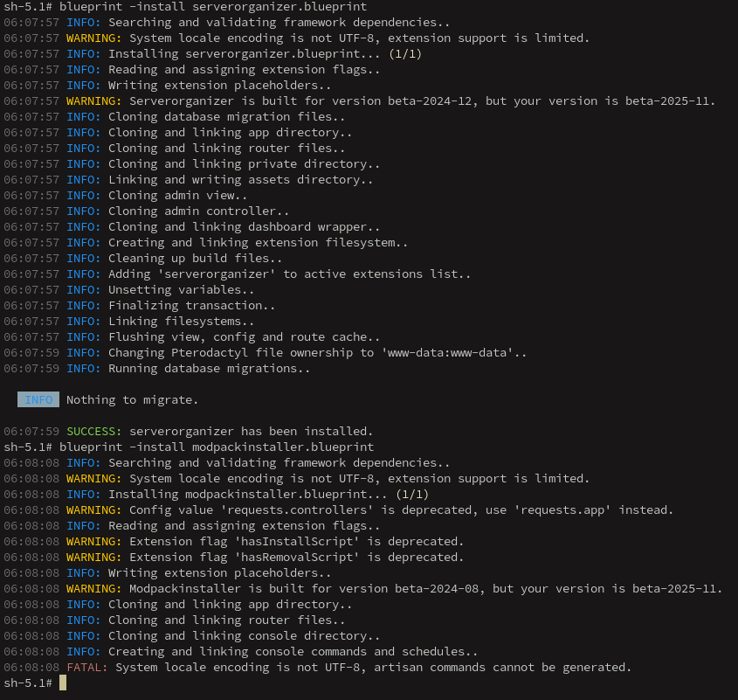Click the Running database migrations log line
The height and width of the screenshot is (700, 738).
210,368
